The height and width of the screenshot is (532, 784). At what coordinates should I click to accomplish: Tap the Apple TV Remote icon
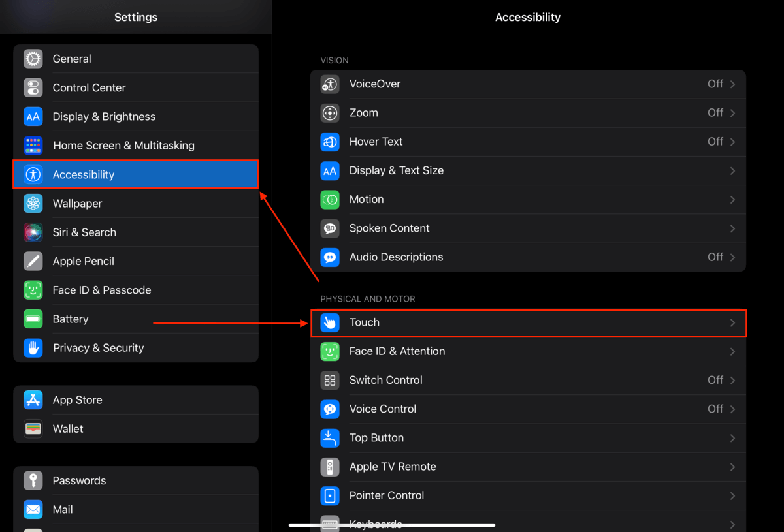tap(330, 467)
